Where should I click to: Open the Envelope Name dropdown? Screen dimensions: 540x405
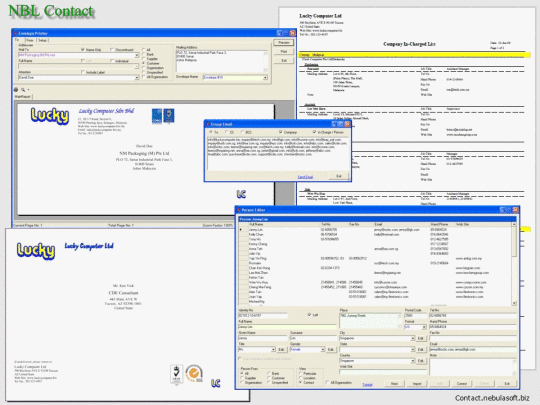[265, 77]
